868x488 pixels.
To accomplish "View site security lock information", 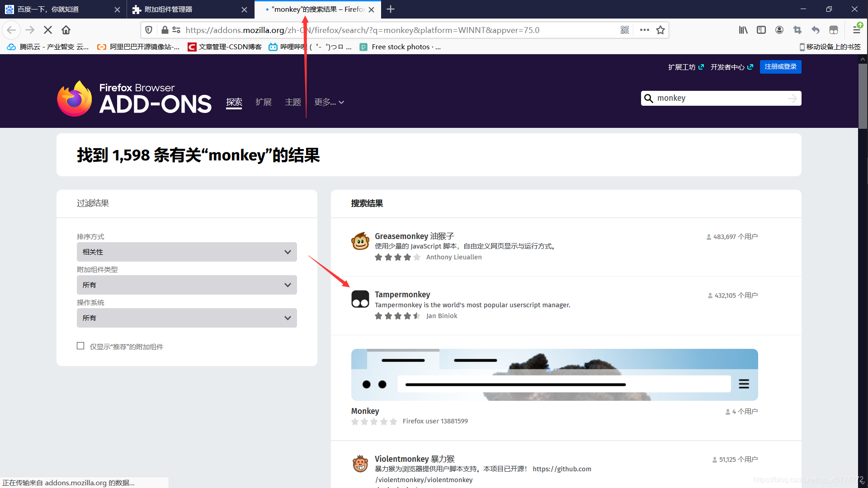I will pyautogui.click(x=165, y=30).
